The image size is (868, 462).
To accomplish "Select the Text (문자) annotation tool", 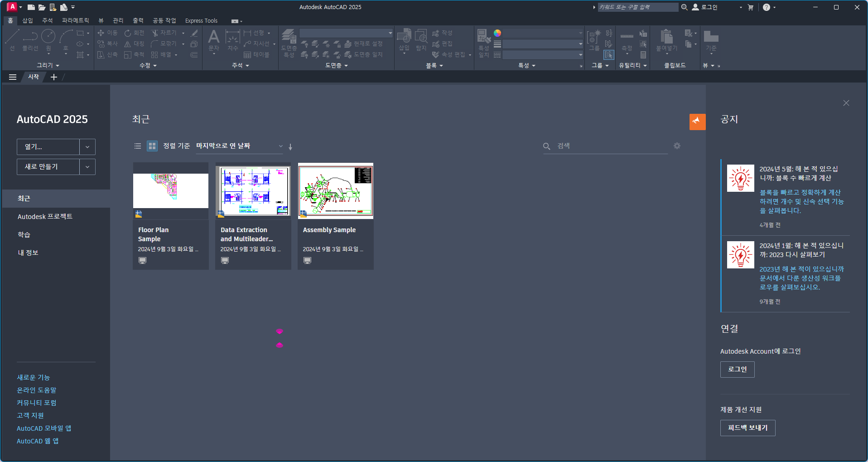I will pyautogui.click(x=213, y=40).
